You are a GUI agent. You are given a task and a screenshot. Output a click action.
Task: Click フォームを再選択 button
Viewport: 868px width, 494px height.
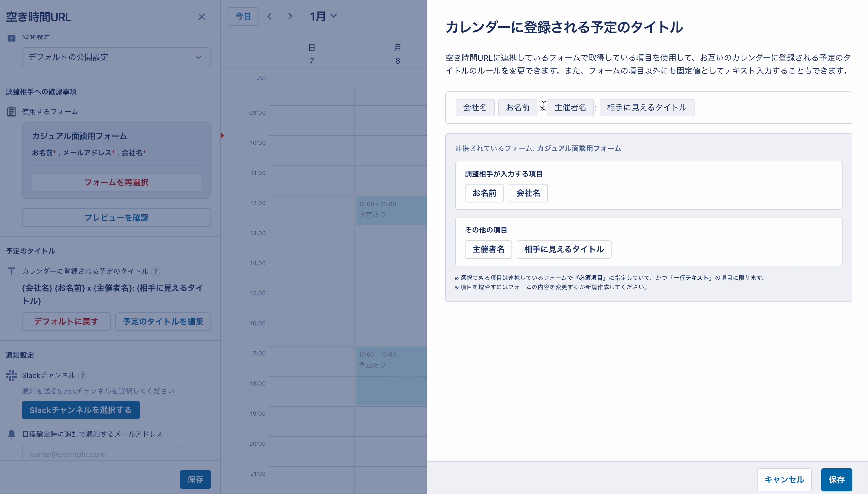click(x=116, y=182)
